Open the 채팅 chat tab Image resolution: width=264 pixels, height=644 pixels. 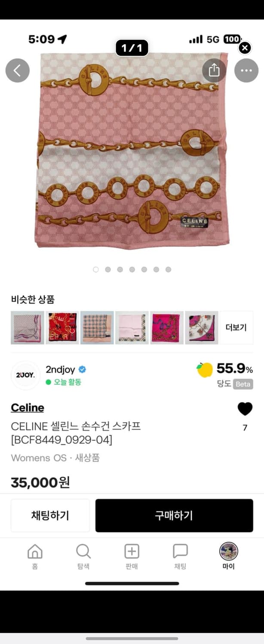(180, 557)
